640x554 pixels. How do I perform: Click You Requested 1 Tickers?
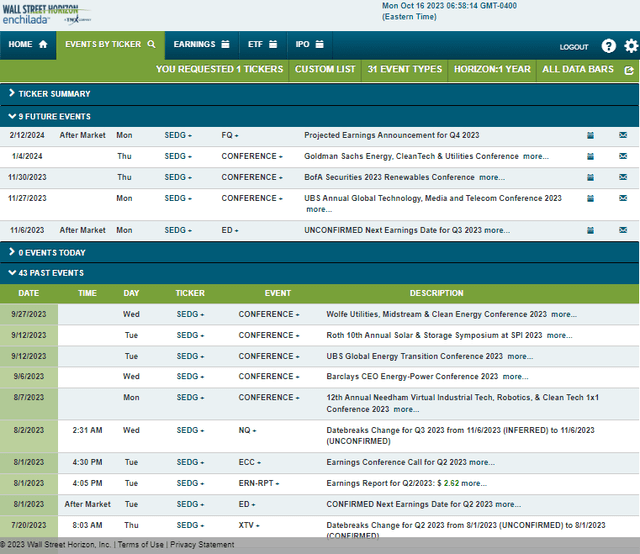pyautogui.click(x=219, y=69)
